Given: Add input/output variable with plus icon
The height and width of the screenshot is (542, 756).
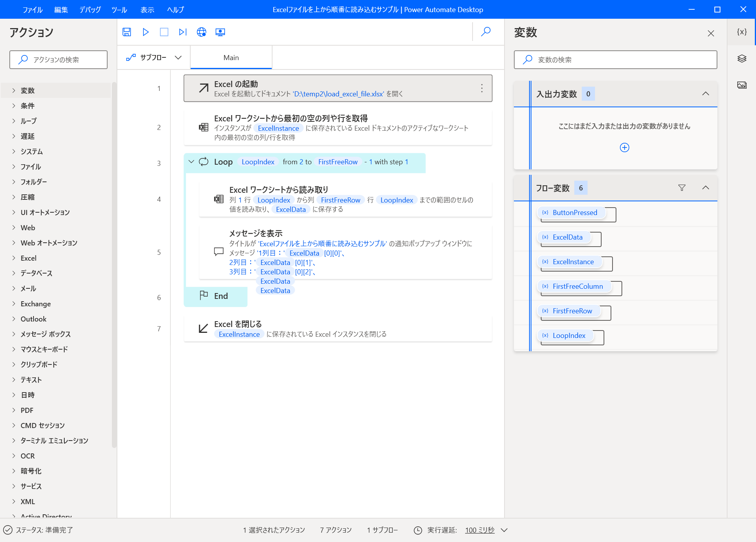Looking at the screenshot, I should (x=624, y=147).
